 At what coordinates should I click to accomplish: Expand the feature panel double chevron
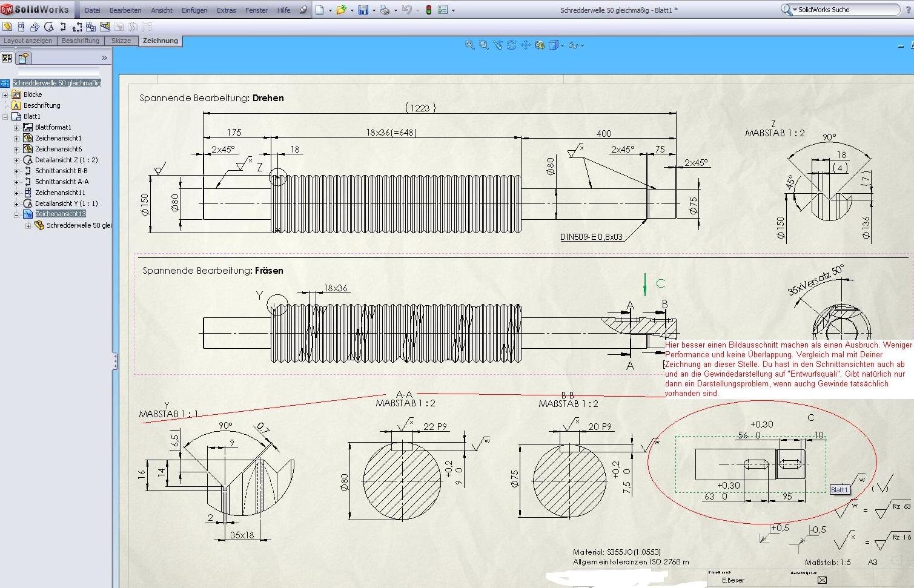104,58
